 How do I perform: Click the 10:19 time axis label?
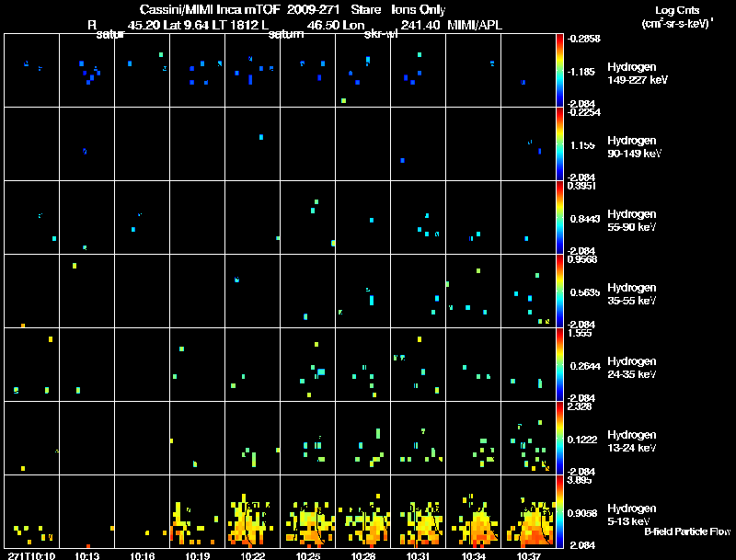click(x=197, y=555)
